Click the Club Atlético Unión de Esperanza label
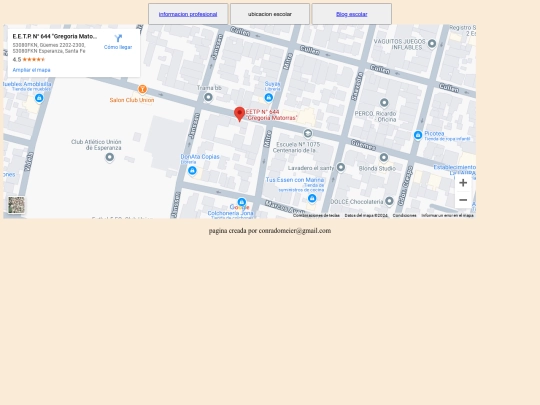 (x=96, y=145)
